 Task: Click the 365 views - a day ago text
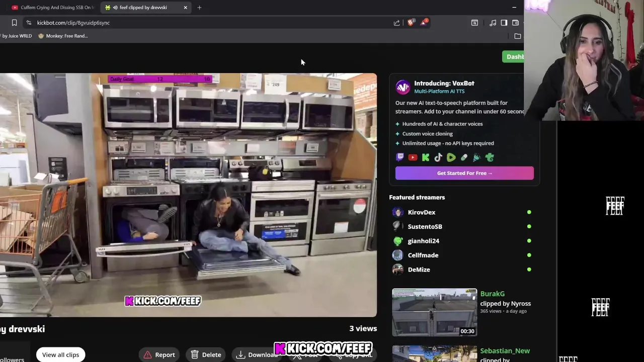(x=503, y=311)
